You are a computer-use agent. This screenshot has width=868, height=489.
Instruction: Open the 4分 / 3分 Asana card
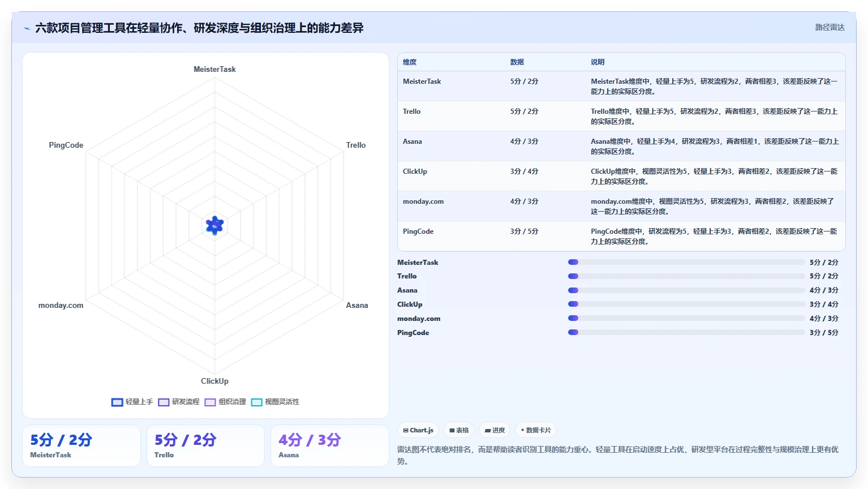[330, 445]
